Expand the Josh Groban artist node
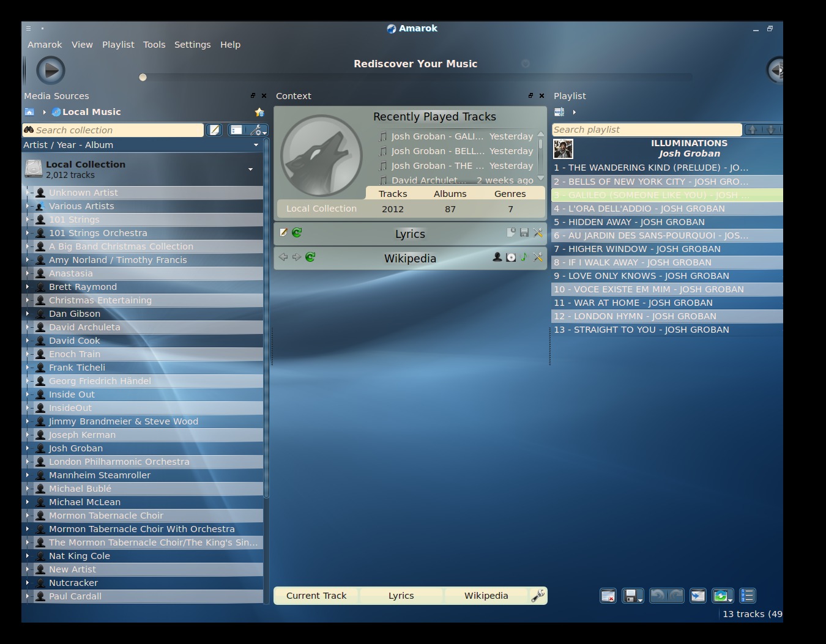 click(28, 448)
